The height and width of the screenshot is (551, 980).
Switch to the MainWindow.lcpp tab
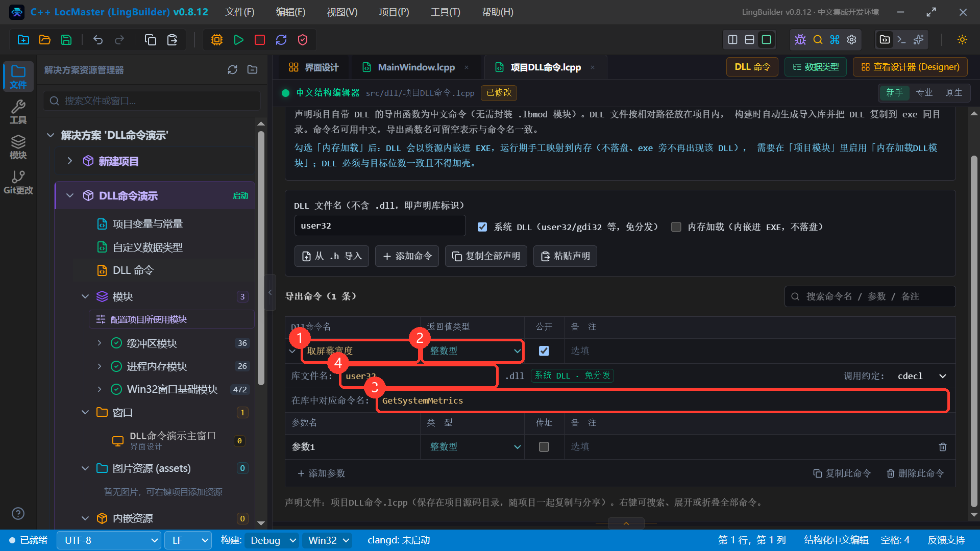click(416, 67)
